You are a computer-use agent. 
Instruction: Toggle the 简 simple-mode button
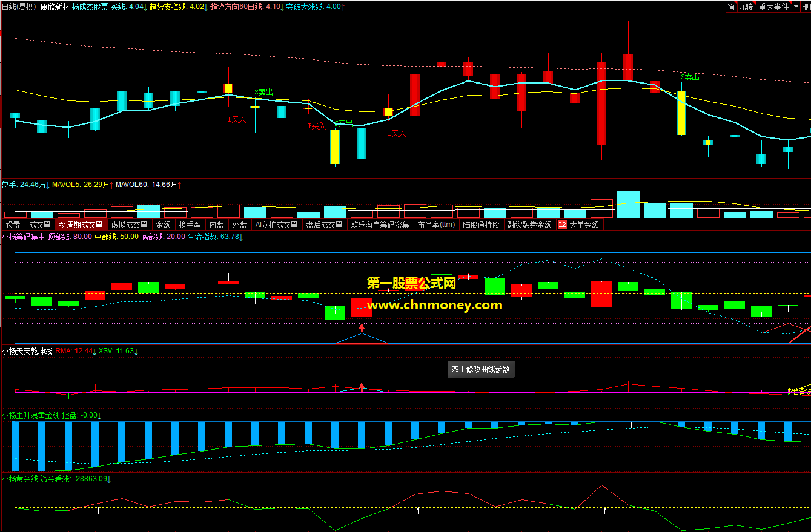coord(731,7)
